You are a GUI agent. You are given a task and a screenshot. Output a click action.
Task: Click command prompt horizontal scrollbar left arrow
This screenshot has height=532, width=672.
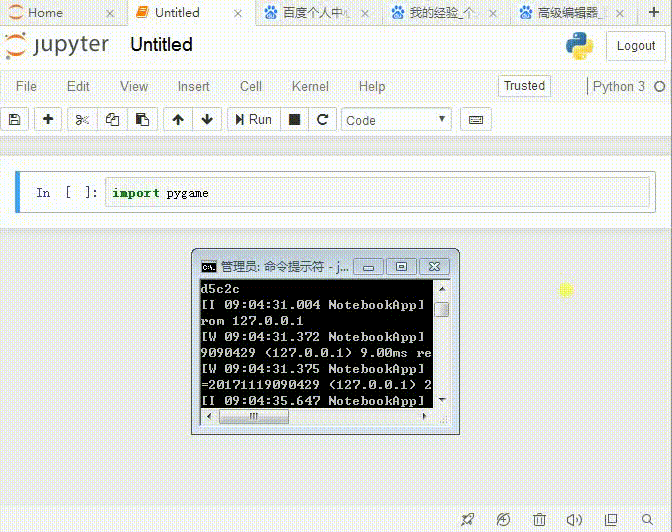pos(209,416)
